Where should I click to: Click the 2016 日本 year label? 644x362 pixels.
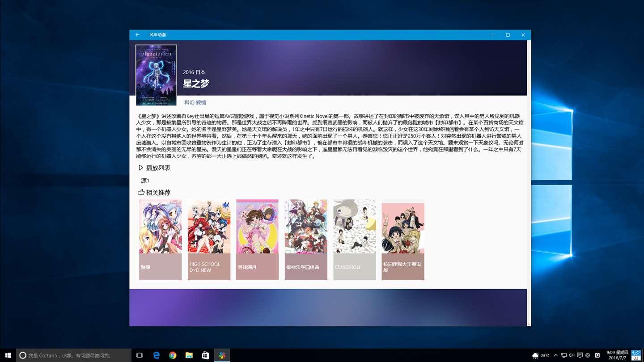(x=194, y=72)
